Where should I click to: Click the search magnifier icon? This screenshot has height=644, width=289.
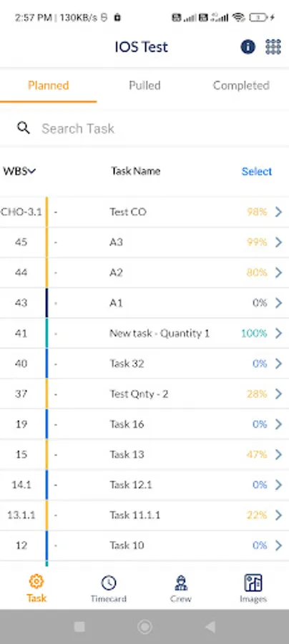pos(24,128)
